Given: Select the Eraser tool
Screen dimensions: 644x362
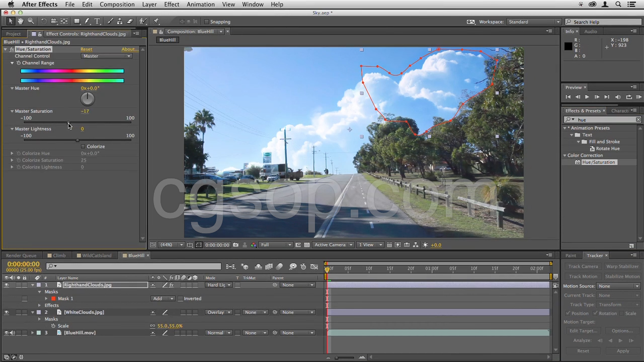Looking at the screenshot, I should click(130, 21).
